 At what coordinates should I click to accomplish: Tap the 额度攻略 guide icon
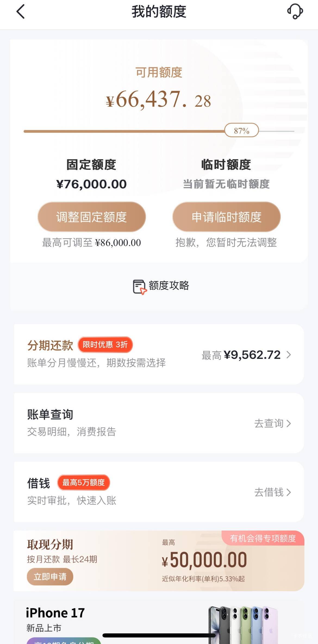point(139,286)
